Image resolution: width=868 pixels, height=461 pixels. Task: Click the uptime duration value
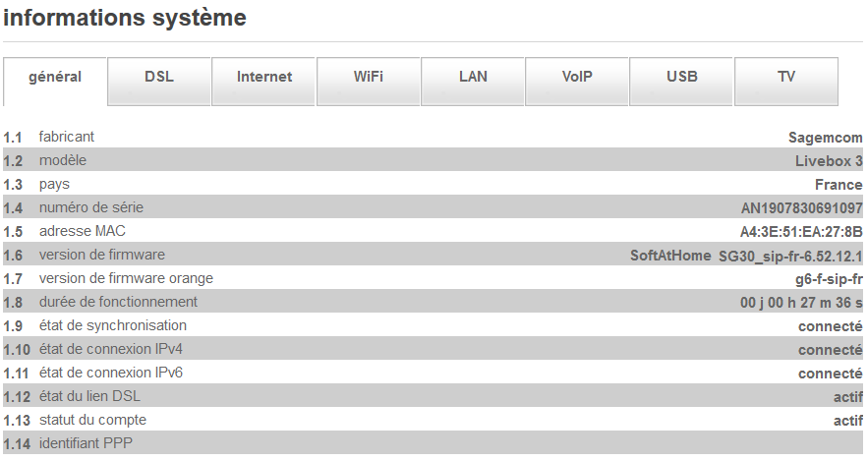801,303
